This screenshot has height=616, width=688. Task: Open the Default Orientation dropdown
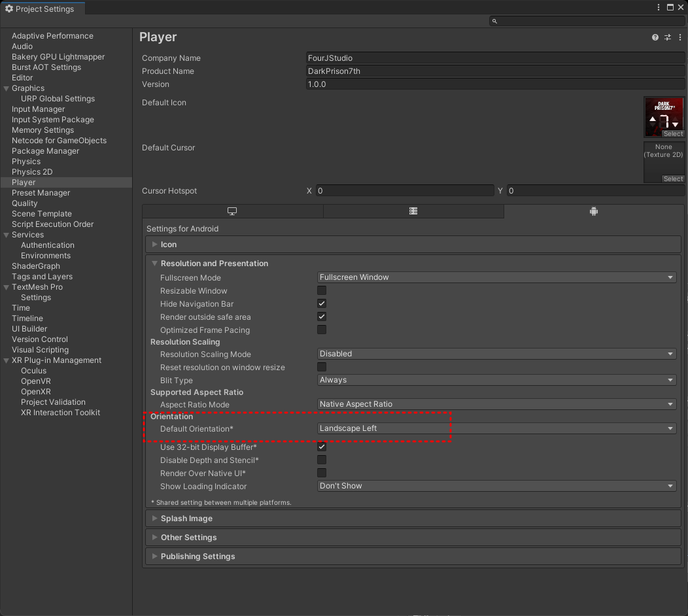[x=496, y=428]
